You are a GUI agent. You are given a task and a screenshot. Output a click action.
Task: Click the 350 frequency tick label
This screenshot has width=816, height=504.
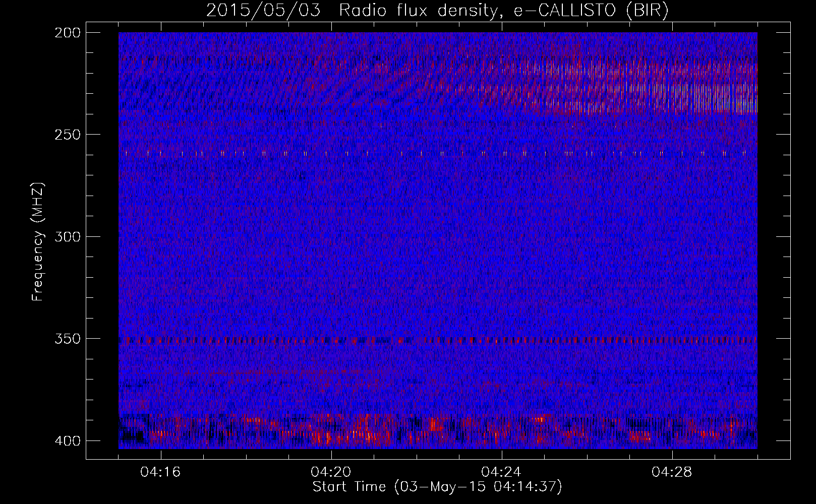pyautogui.click(x=67, y=339)
